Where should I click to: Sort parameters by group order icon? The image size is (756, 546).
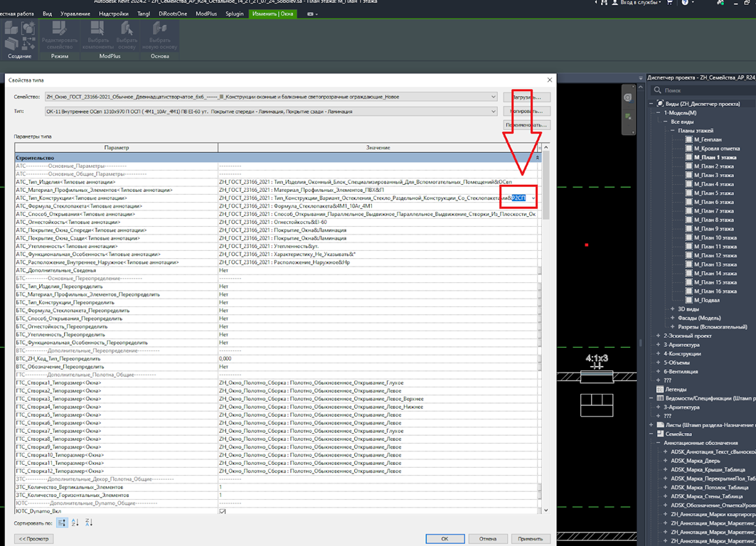[62, 523]
